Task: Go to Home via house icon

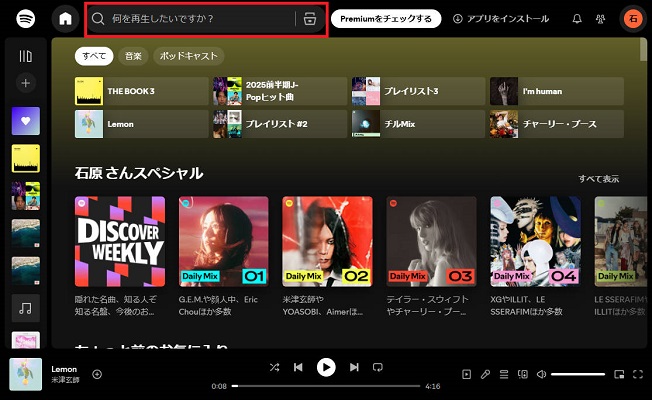Action: pos(65,19)
